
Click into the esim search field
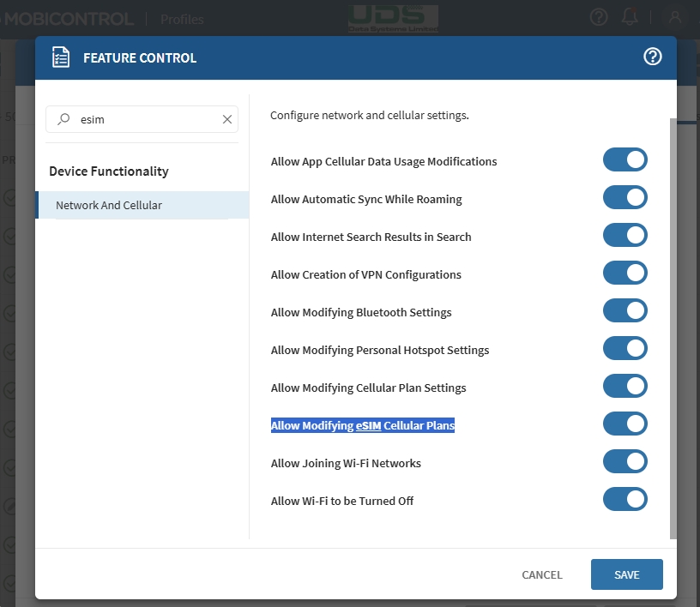coord(146,120)
